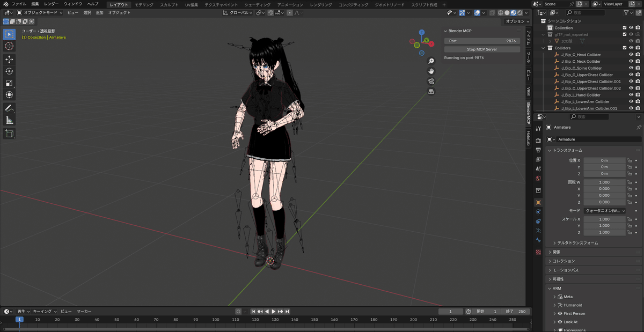Click the 終了 250 end frame field
The image size is (644, 332).
[516, 311]
